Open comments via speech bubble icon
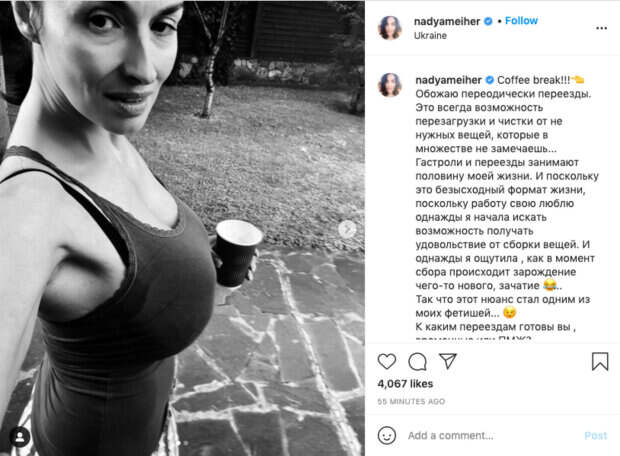This screenshot has height=456, width=620. tap(417, 361)
